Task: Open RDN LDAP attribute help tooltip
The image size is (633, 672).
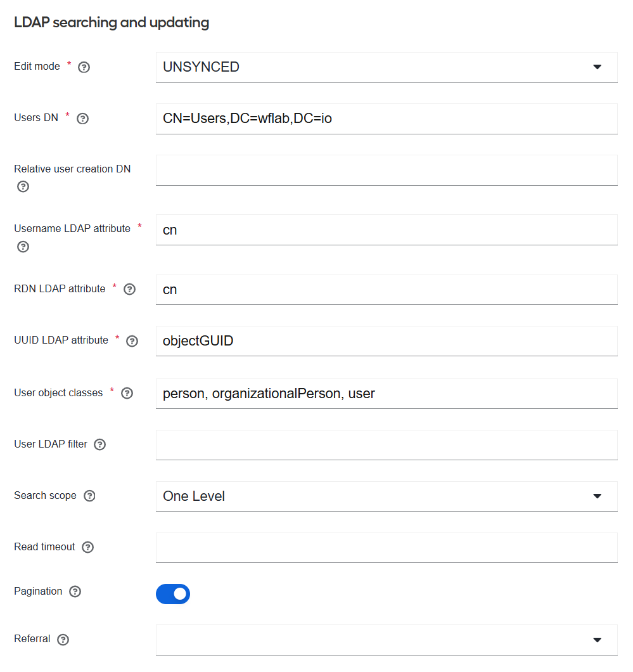Action: [130, 289]
